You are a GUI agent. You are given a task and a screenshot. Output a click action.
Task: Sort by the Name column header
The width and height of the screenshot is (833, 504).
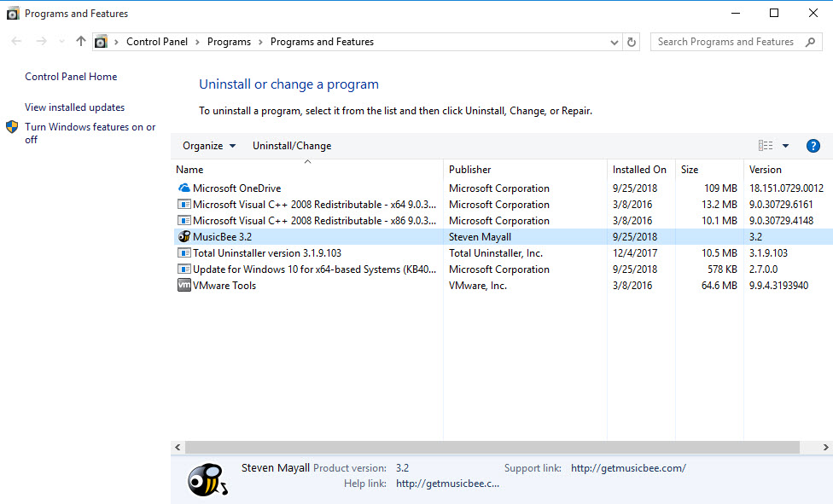(x=307, y=170)
